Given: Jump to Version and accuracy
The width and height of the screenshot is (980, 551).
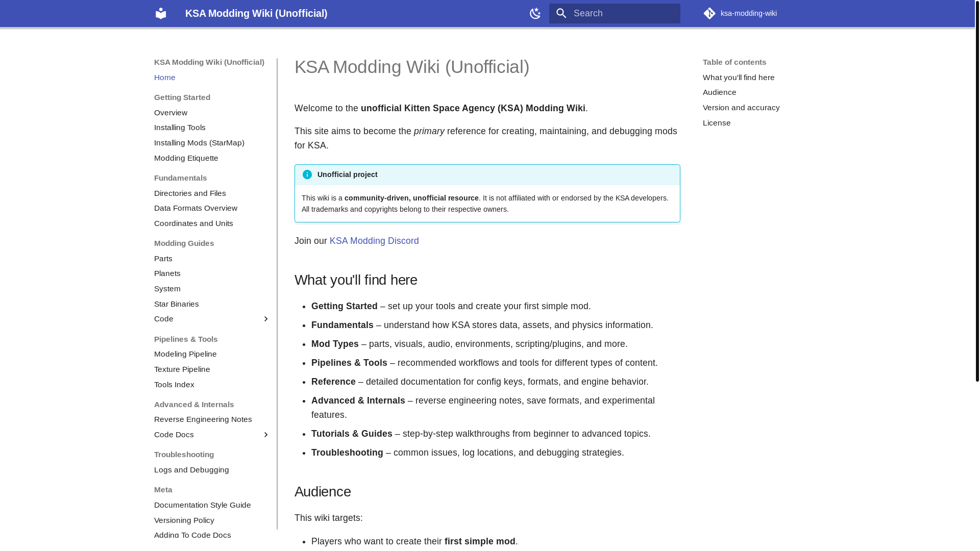Looking at the screenshot, I should (741, 108).
